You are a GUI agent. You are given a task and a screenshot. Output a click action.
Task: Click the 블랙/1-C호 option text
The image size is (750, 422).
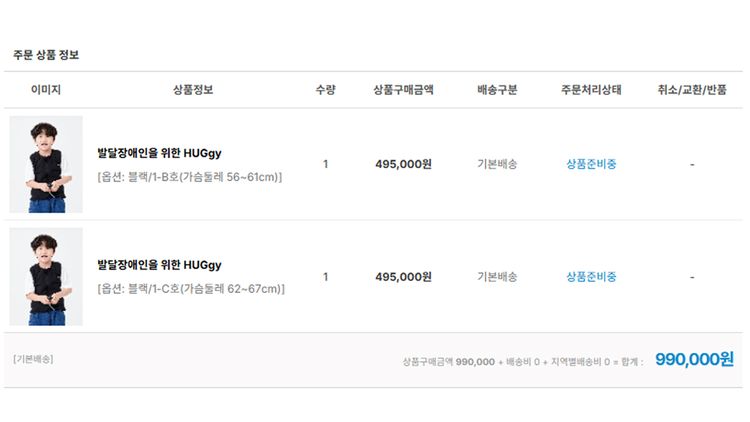[190, 289]
